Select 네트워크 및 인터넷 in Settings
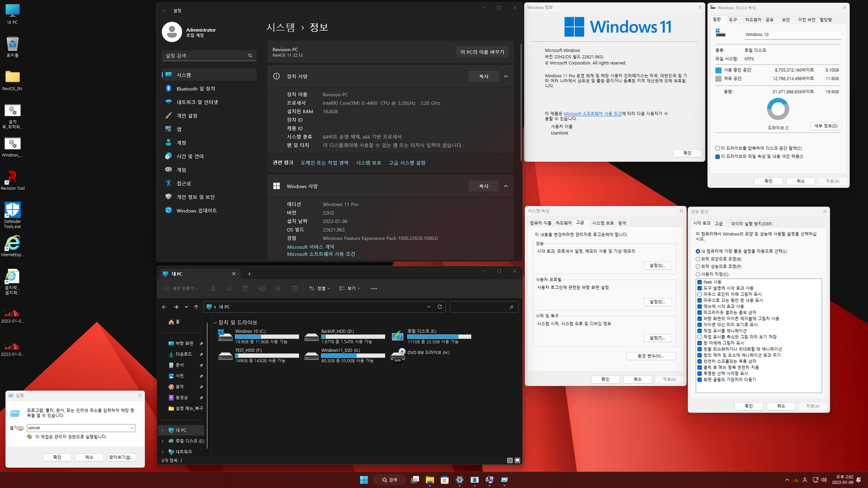This screenshot has width=868, height=488. pos(209,102)
